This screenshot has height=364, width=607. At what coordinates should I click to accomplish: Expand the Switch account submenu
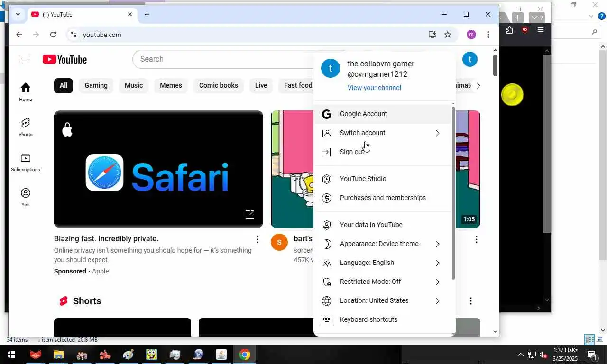[382, 133]
